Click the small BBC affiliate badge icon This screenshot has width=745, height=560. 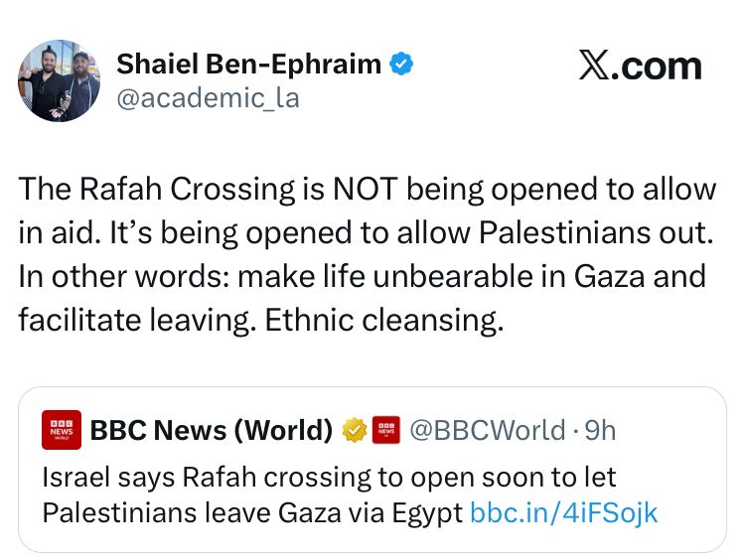pyautogui.click(x=385, y=430)
